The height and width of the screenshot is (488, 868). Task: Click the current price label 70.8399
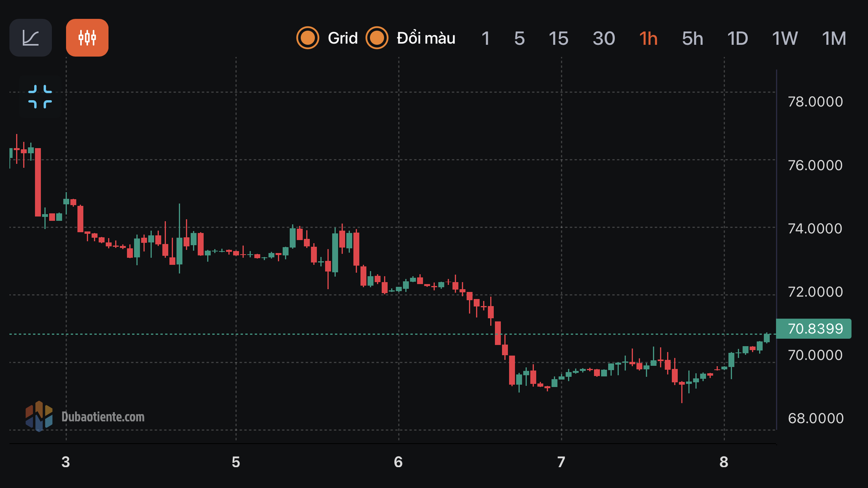pos(814,328)
